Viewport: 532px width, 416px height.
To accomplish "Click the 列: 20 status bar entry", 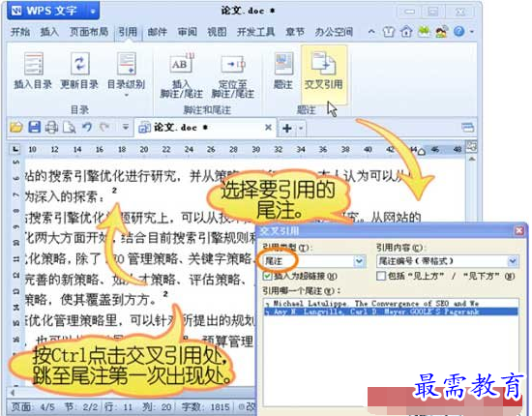I will point(157,406).
